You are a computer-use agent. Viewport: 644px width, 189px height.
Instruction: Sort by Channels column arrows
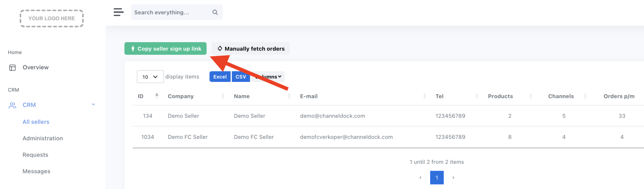[x=585, y=96]
